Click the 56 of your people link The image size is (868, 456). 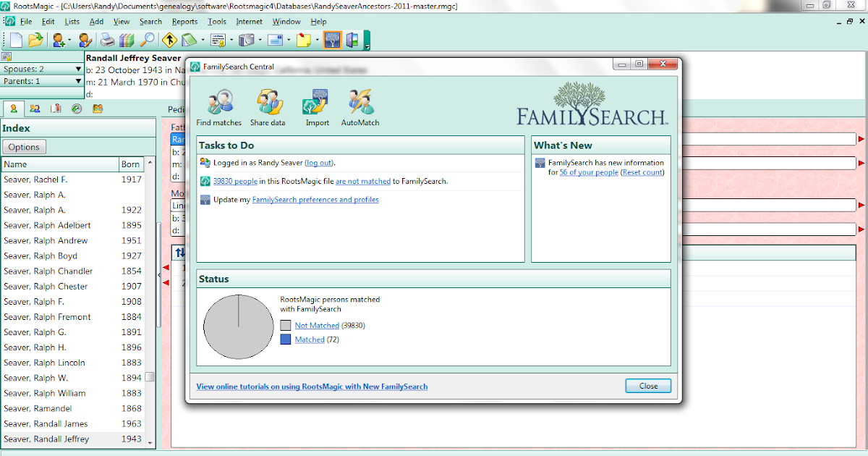pyautogui.click(x=589, y=172)
